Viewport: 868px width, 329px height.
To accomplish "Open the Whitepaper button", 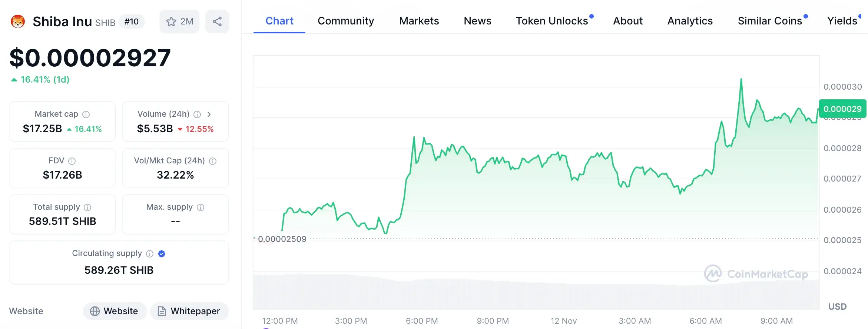I will (189, 311).
